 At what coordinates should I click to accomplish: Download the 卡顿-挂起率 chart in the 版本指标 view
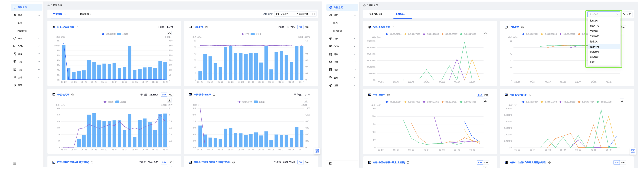(485, 101)
